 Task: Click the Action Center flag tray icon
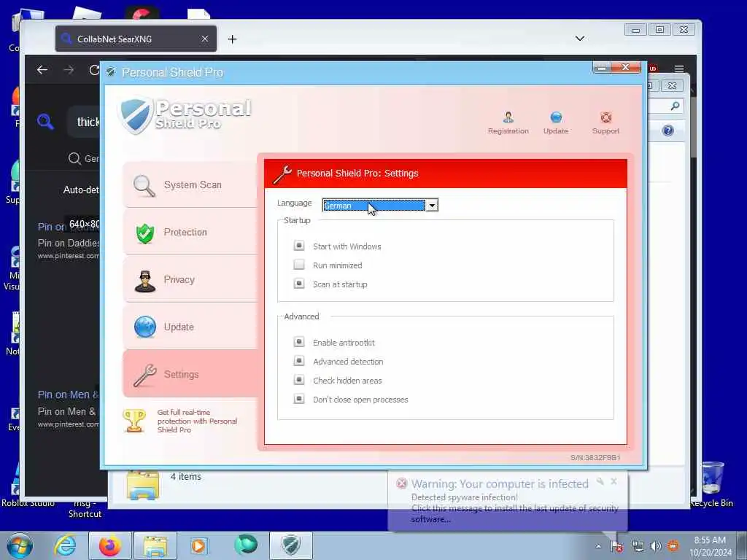tap(617, 546)
